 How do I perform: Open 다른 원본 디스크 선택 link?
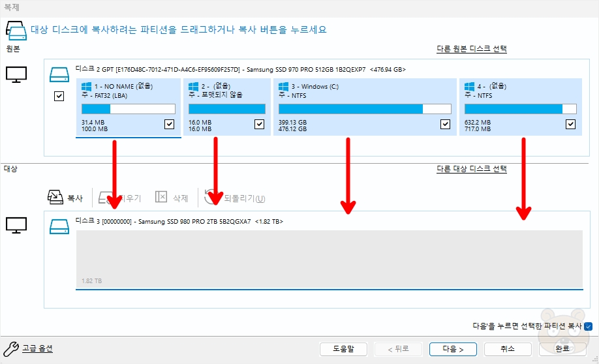coord(471,49)
